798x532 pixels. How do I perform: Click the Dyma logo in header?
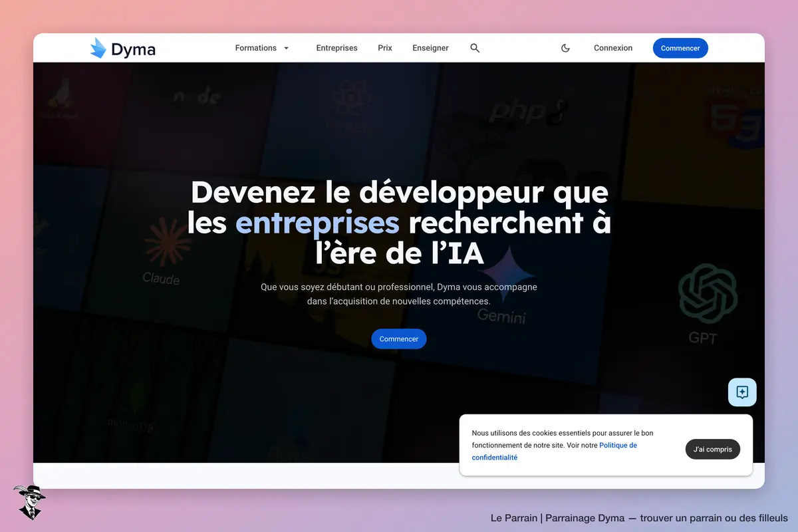[123, 49]
